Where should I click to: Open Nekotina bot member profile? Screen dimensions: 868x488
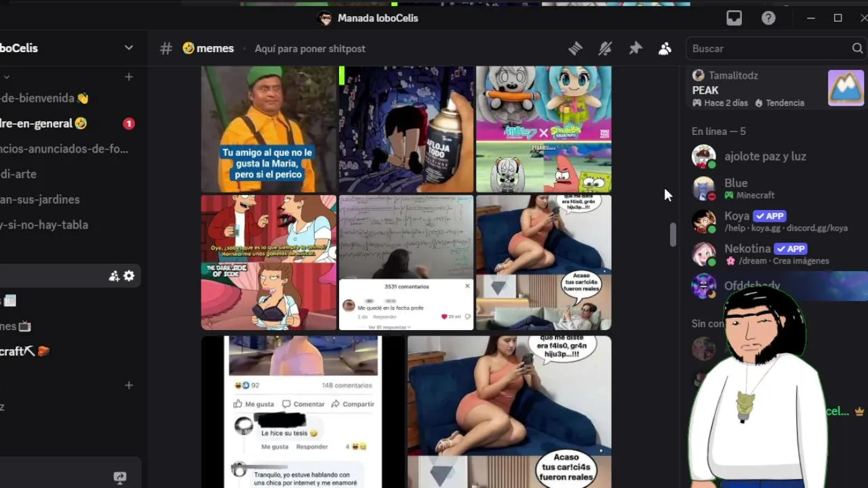pos(776,253)
